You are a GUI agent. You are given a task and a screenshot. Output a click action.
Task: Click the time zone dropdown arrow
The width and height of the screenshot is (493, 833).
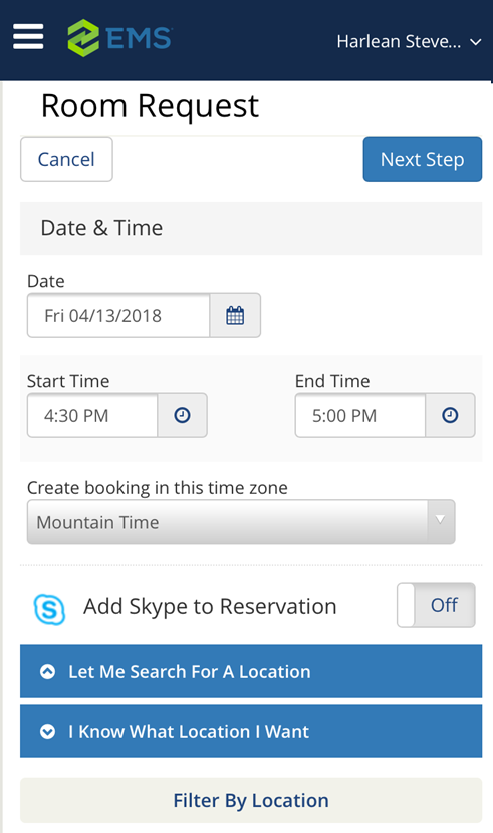click(x=440, y=520)
